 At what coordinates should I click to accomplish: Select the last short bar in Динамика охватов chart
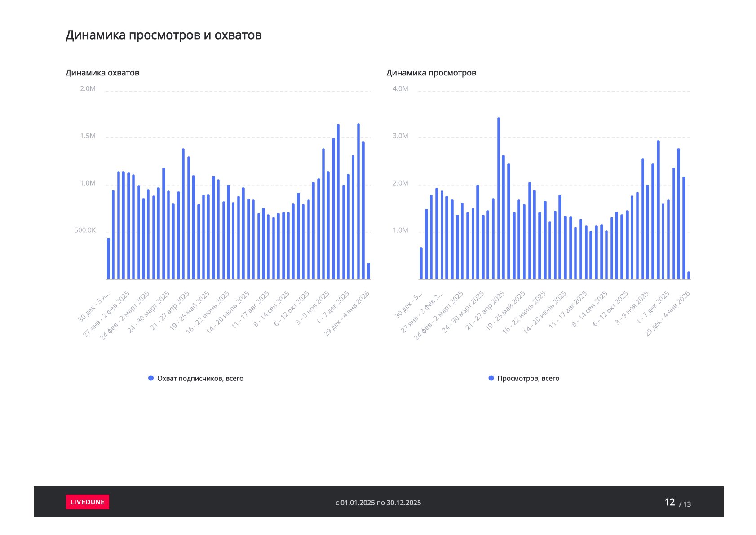pyautogui.click(x=368, y=271)
